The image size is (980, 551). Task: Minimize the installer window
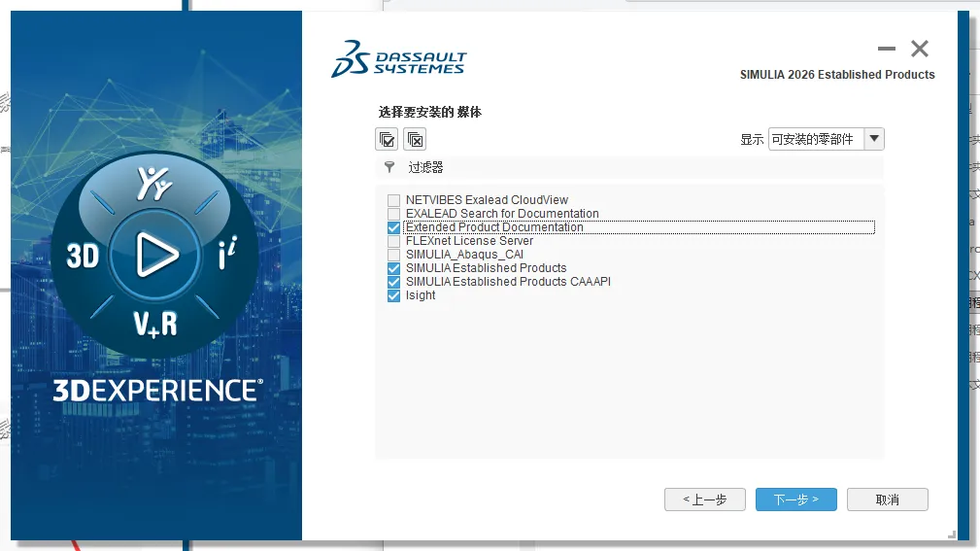pyautogui.click(x=886, y=49)
